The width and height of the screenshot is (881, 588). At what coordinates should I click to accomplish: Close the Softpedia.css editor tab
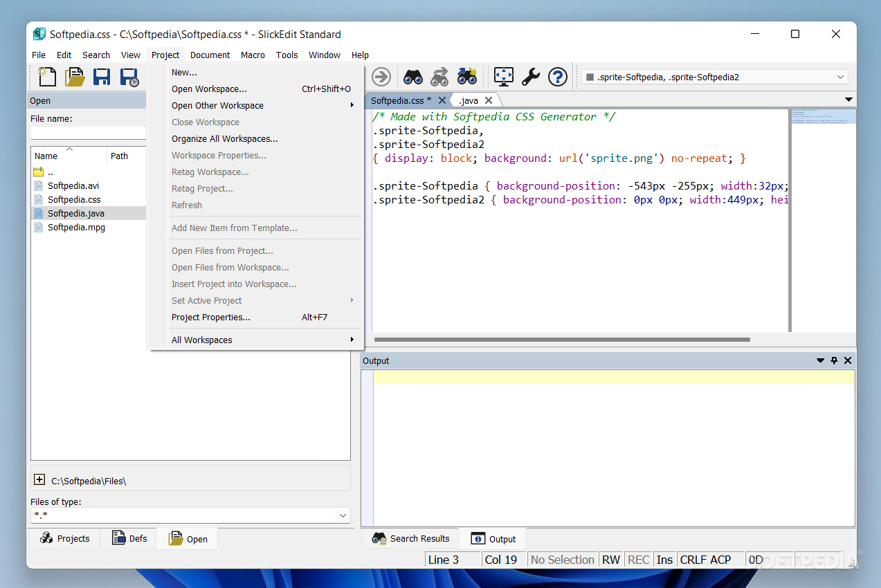[x=442, y=100]
